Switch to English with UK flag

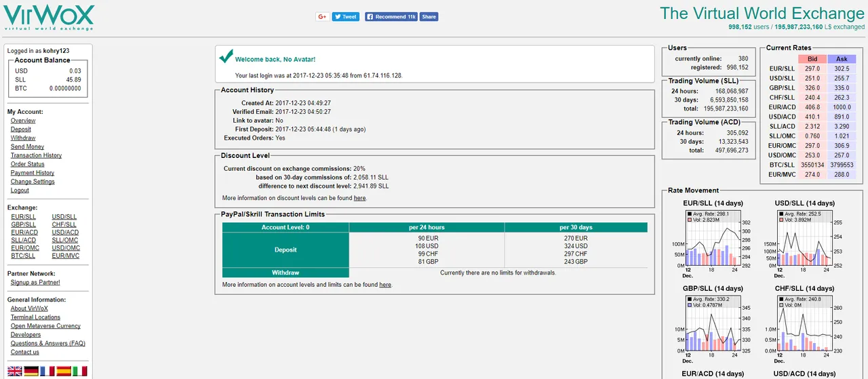pos(14,371)
